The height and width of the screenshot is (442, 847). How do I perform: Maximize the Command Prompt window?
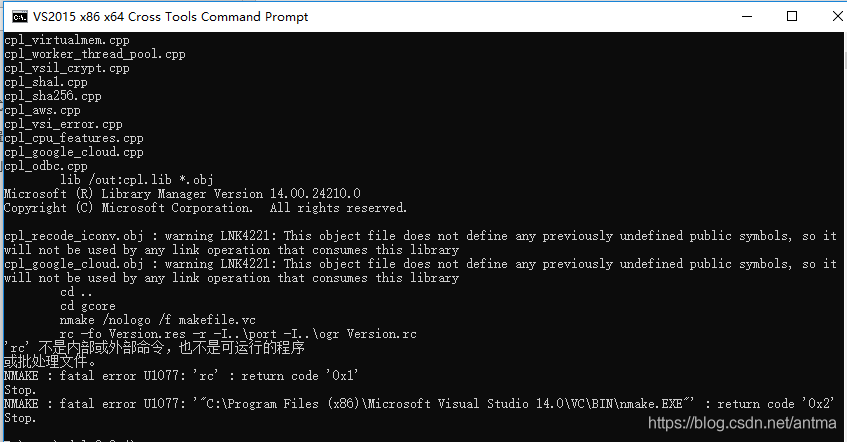click(x=792, y=16)
